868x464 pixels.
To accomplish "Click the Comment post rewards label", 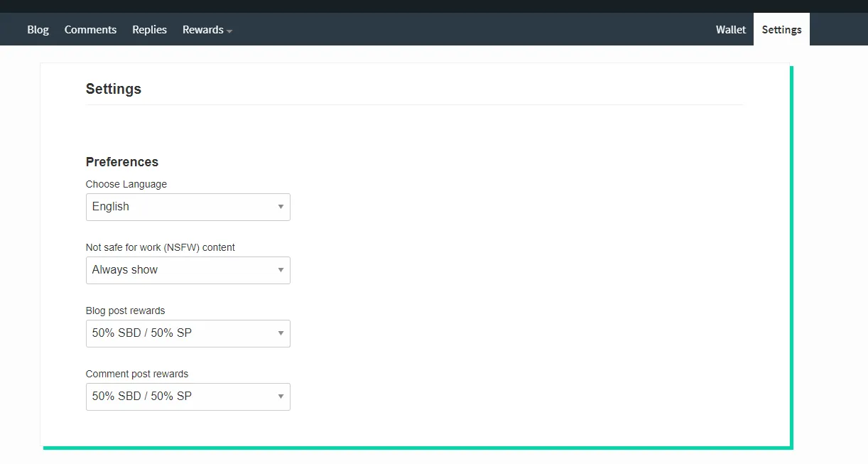I will (137, 374).
